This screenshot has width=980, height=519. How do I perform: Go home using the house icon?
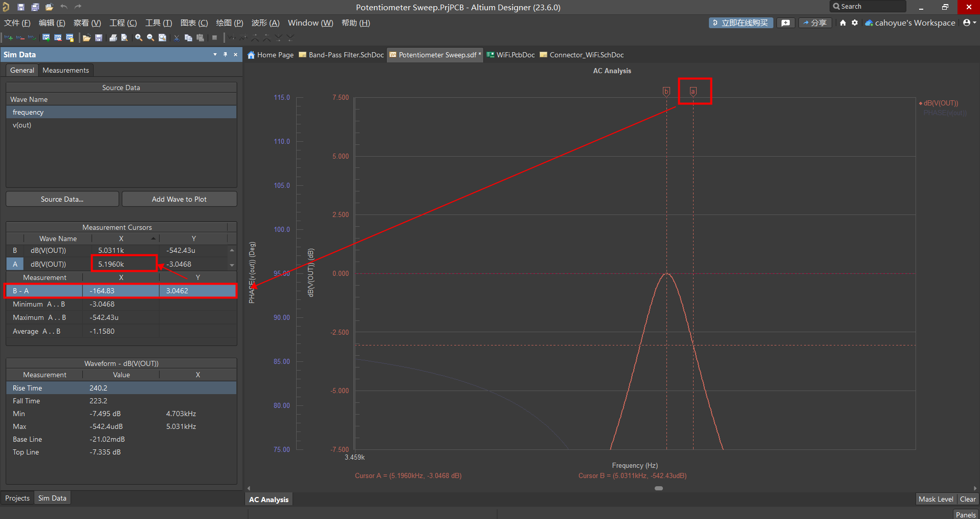(843, 23)
